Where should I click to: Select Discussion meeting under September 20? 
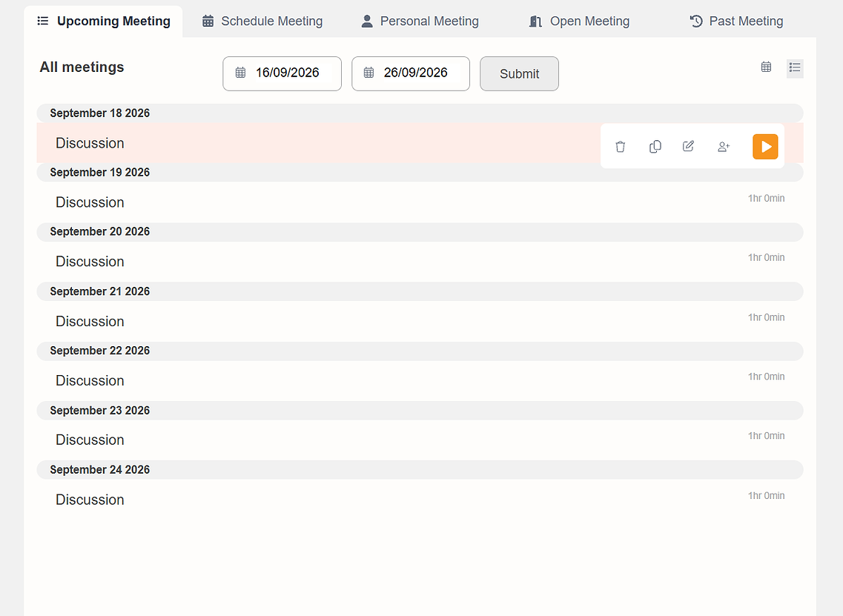(x=90, y=261)
